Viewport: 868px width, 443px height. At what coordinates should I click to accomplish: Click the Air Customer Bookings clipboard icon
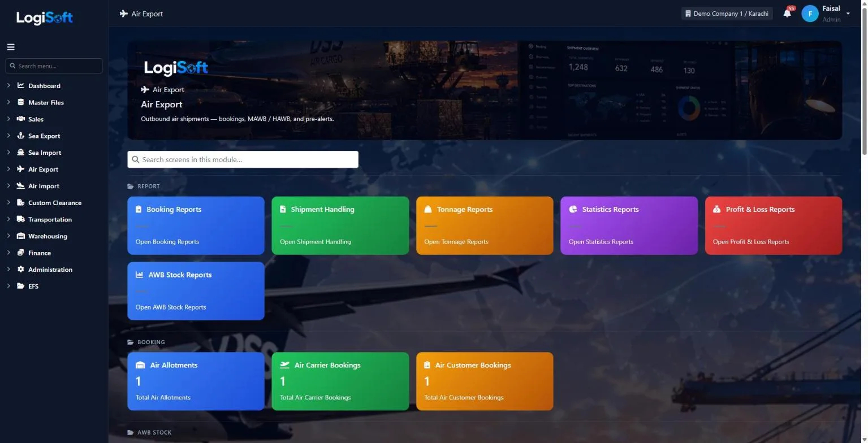click(427, 365)
